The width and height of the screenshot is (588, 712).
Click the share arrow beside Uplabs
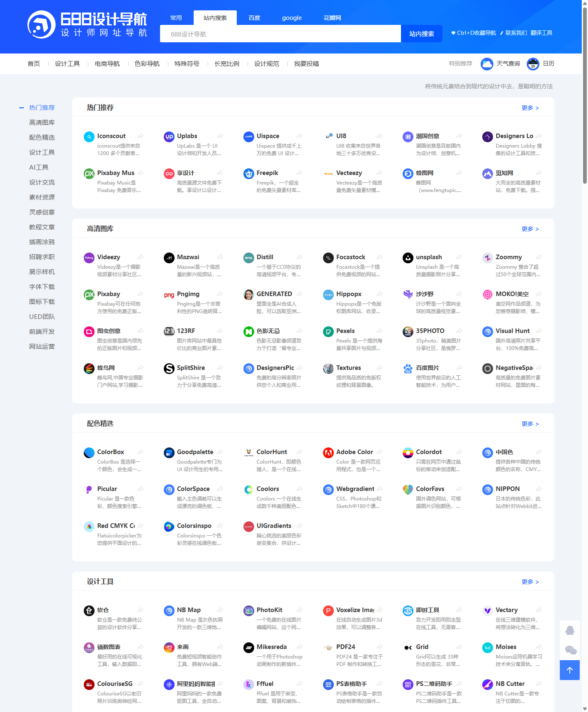click(220, 136)
